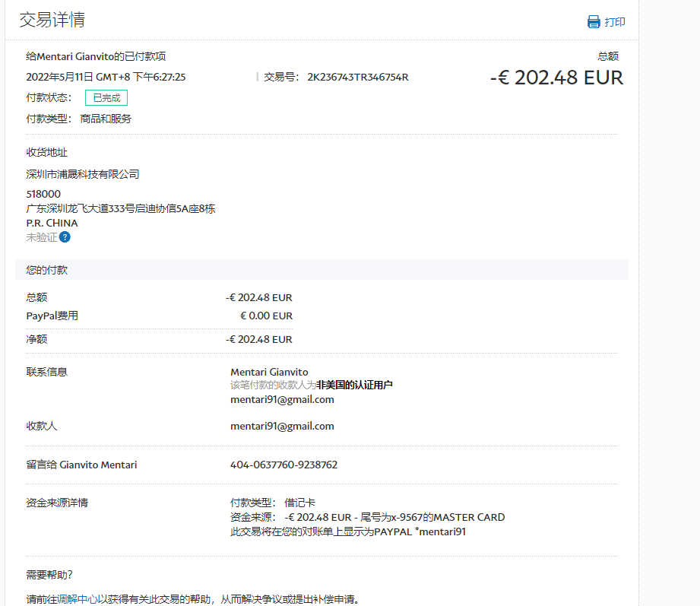Click the 打印 print link text
Screen dimensions: 700x606
coord(614,22)
